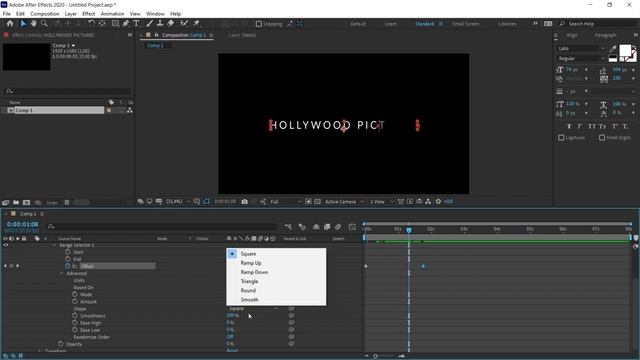This screenshot has height=360, width=640.
Task: Toggle the End property stopwatch
Action: coord(68,259)
